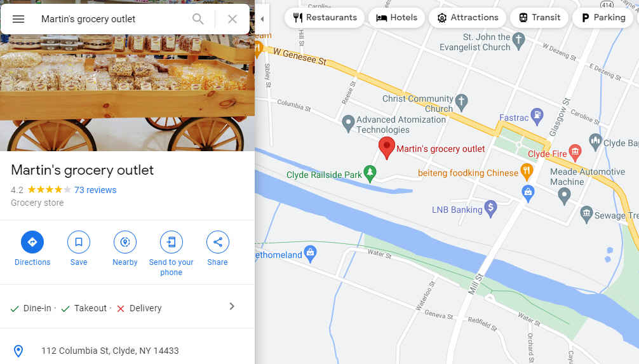Click the 112 Columbia St address row

(127, 351)
